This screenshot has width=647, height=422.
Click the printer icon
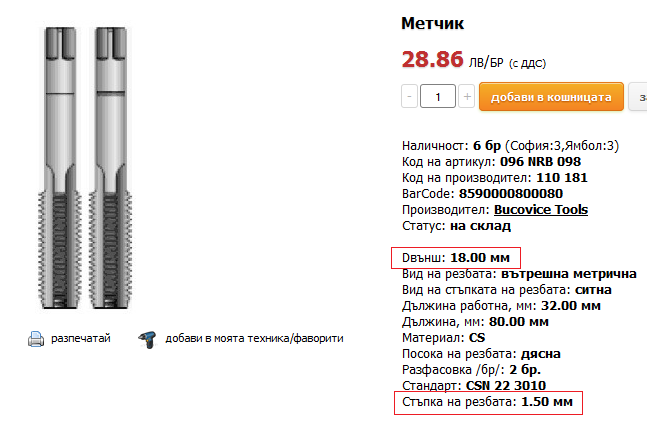pos(35,339)
